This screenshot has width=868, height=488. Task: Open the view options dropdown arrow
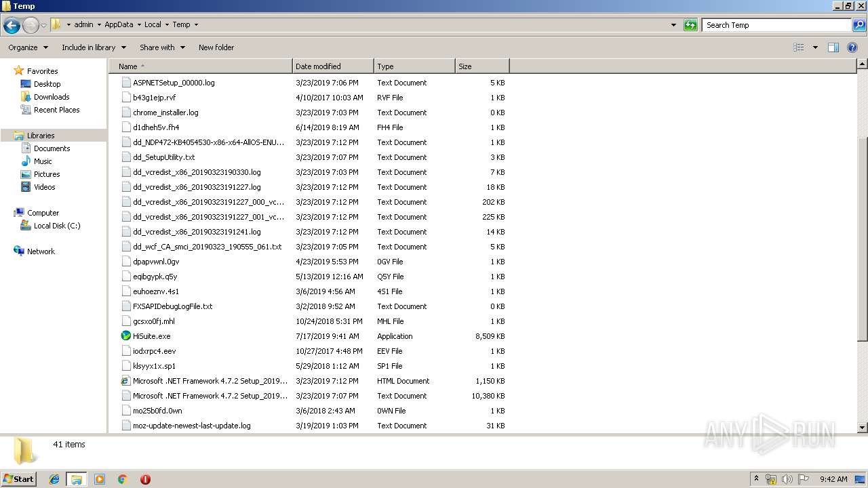pos(815,47)
